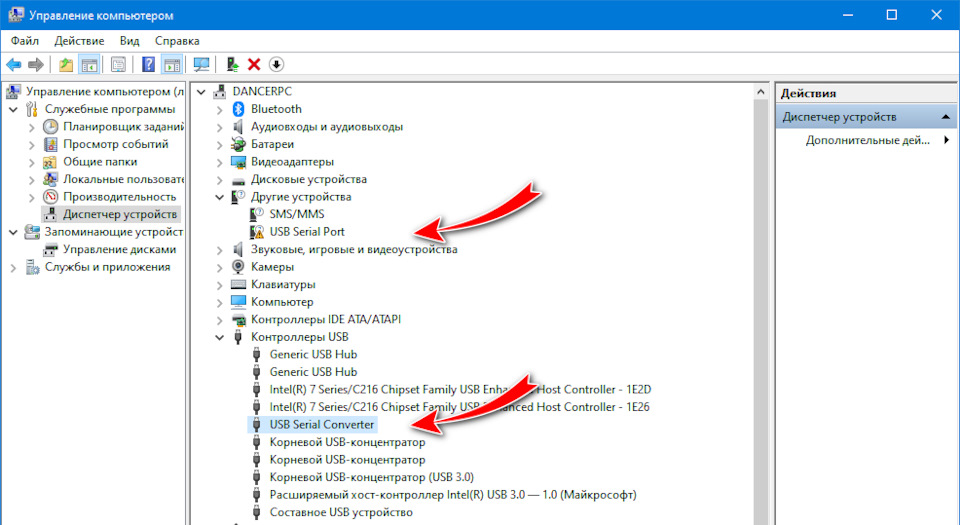Viewport: 960px width, 525px height.
Task: Click the Back arrow toolbar icon
Action: click(x=13, y=64)
